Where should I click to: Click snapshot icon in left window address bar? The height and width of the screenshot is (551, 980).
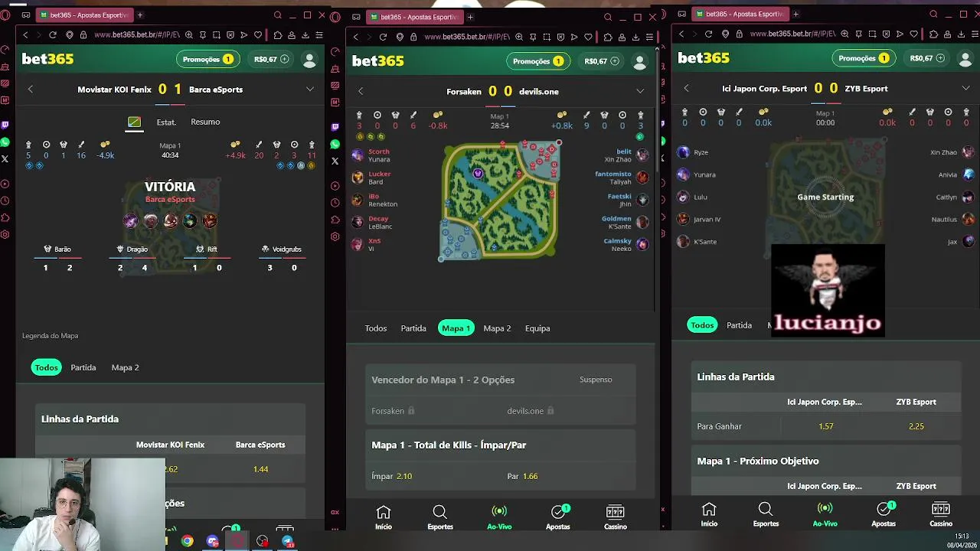click(216, 34)
